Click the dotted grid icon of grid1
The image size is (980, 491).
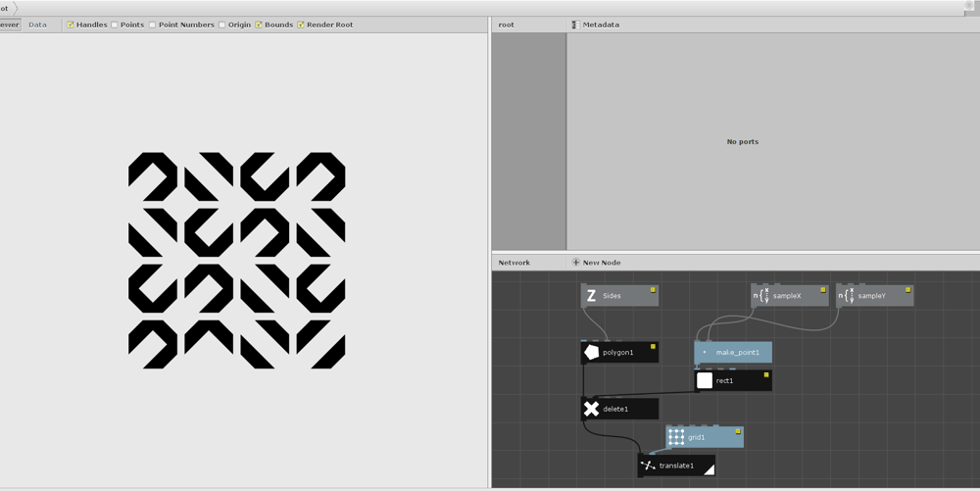tap(676, 437)
